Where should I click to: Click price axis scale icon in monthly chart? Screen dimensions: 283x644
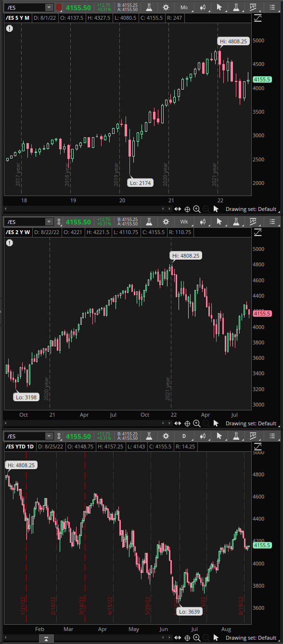pyautogui.click(x=257, y=17)
